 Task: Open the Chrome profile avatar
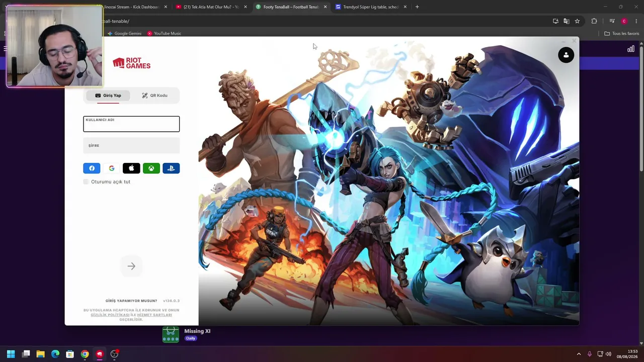pyautogui.click(x=624, y=21)
